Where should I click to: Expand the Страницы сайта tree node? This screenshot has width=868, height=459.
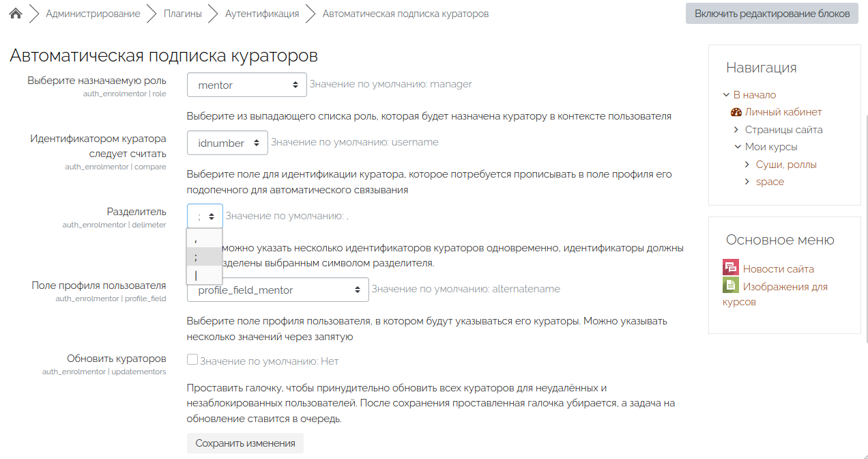737,130
